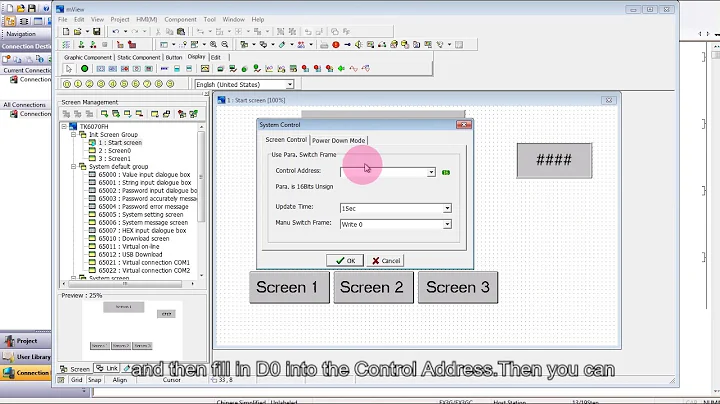The image size is (720, 404).
Task: Open the Component menu
Action: click(x=180, y=20)
